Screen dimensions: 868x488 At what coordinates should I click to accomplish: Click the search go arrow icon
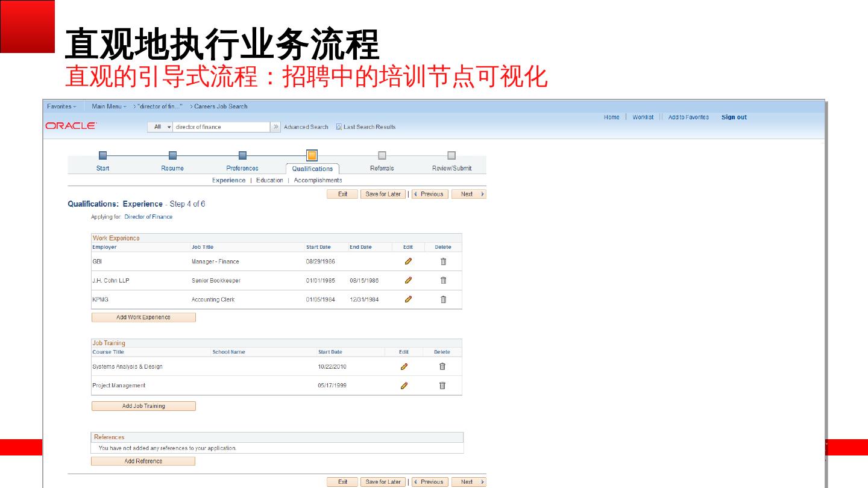(x=276, y=127)
